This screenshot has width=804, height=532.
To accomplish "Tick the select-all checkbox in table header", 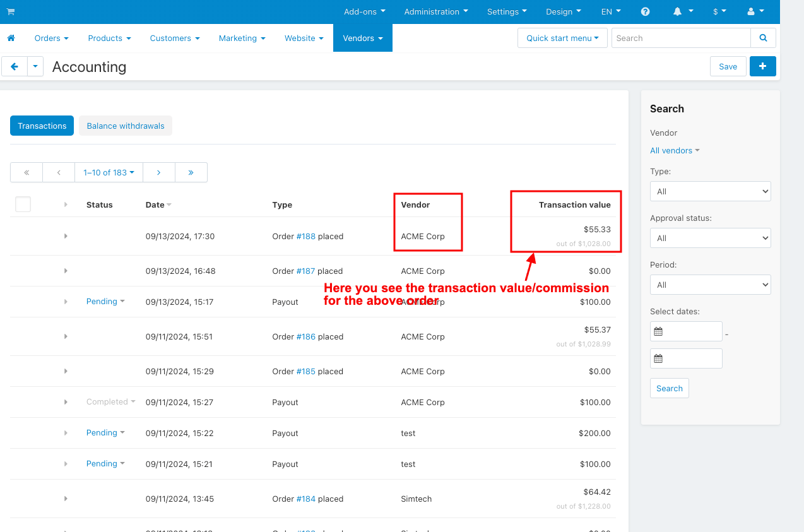I will [23, 204].
